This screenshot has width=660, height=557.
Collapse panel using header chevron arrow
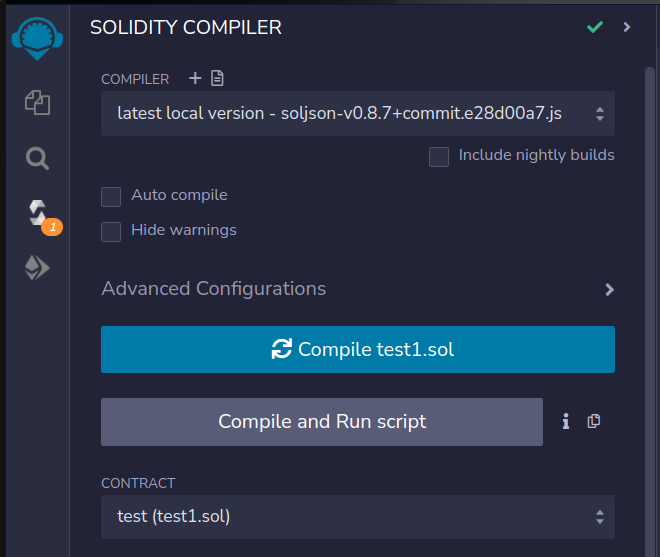click(627, 27)
